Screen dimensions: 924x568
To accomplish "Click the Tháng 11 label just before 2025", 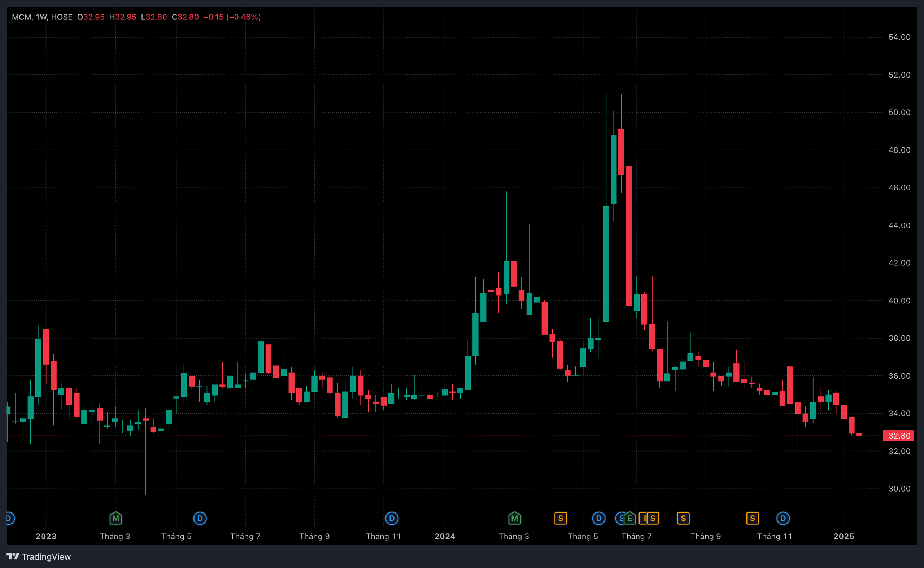I will point(775,537).
